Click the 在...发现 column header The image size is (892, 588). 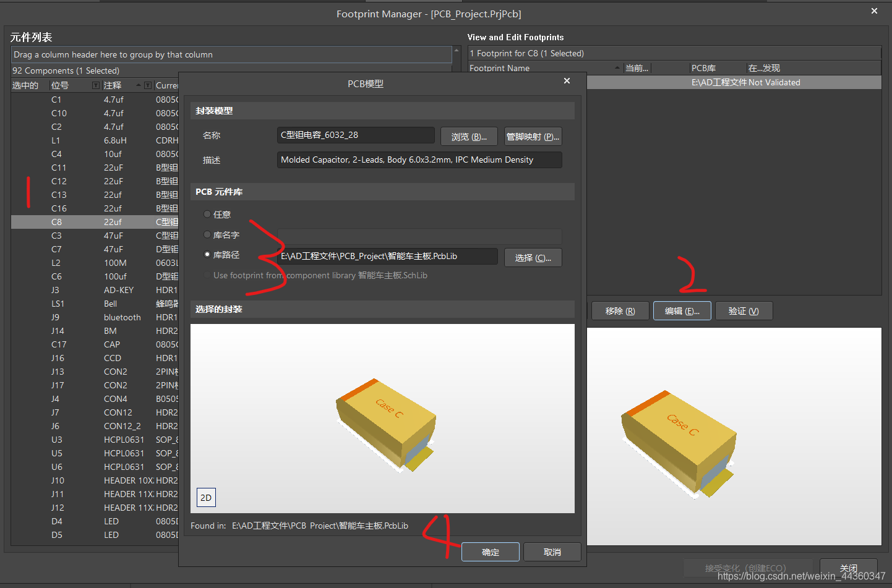pos(813,68)
